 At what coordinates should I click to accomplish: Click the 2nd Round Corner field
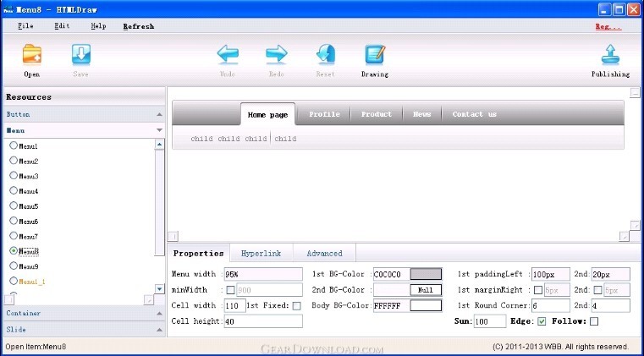(x=611, y=305)
